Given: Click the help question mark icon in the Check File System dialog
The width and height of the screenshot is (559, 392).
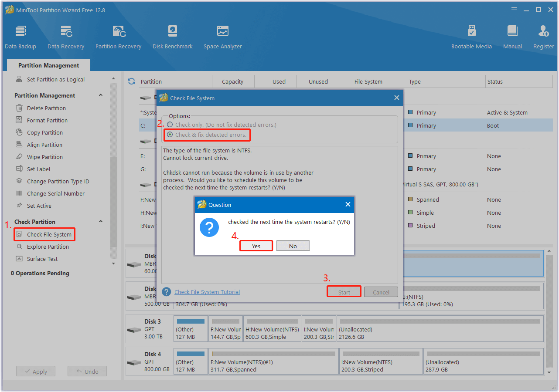Looking at the screenshot, I should (166, 292).
